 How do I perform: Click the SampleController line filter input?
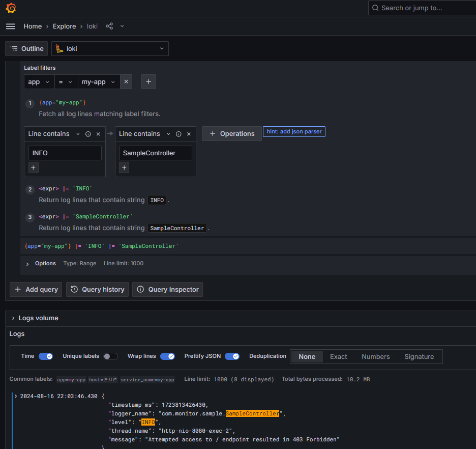pos(156,153)
